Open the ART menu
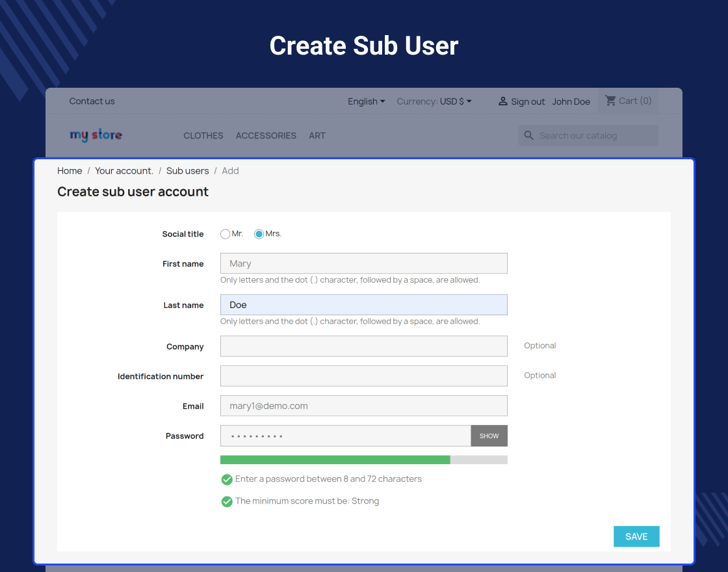728x572 pixels. pos(317,136)
